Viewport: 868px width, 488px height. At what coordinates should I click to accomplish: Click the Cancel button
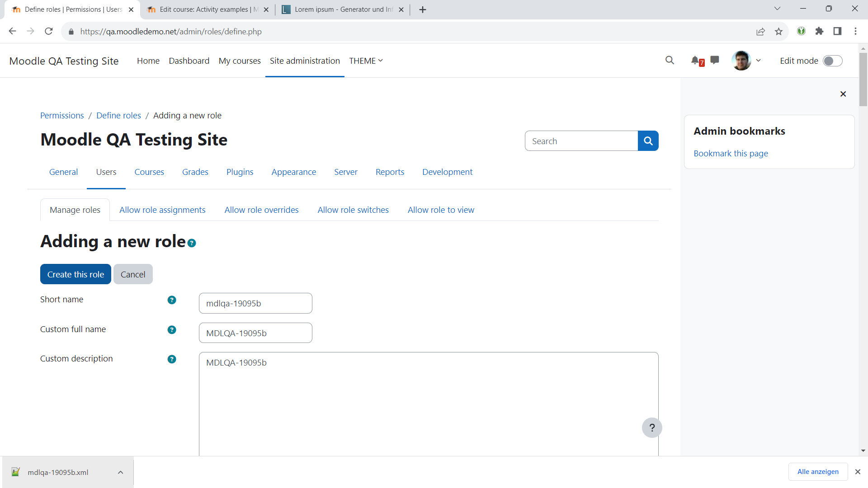pos(133,274)
